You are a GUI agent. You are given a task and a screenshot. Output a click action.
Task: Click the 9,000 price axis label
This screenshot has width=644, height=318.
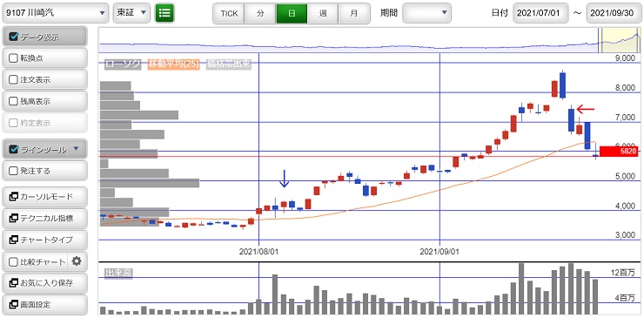[625, 58]
